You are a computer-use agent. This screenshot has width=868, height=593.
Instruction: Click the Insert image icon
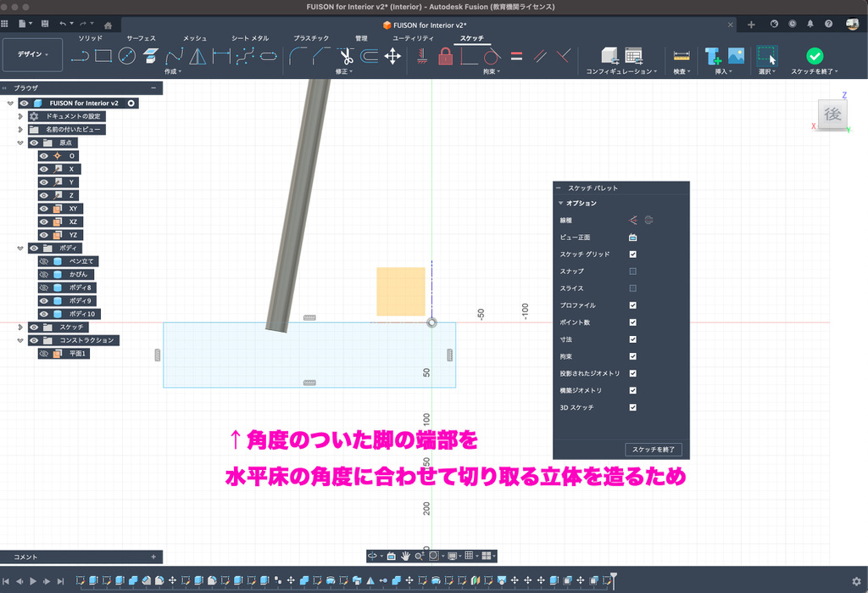click(x=736, y=56)
